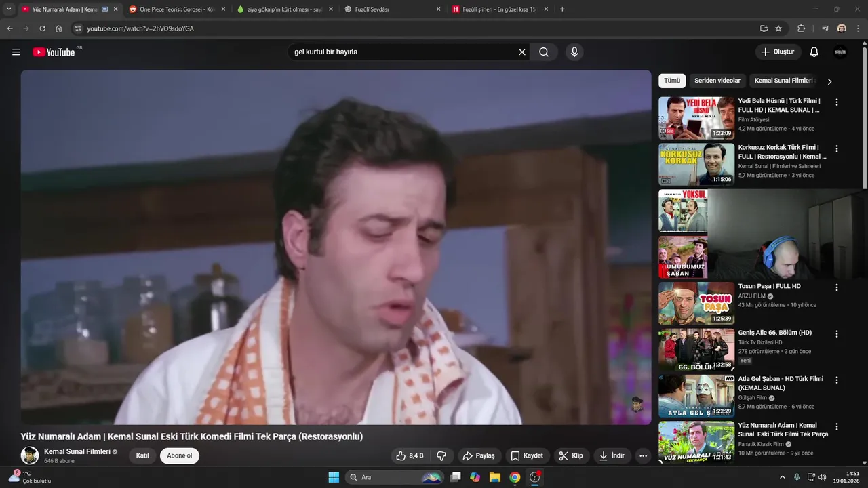Viewport: 868px width, 488px height.
Task: Open Chrome media controls icon
Action: [x=825, y=28]
